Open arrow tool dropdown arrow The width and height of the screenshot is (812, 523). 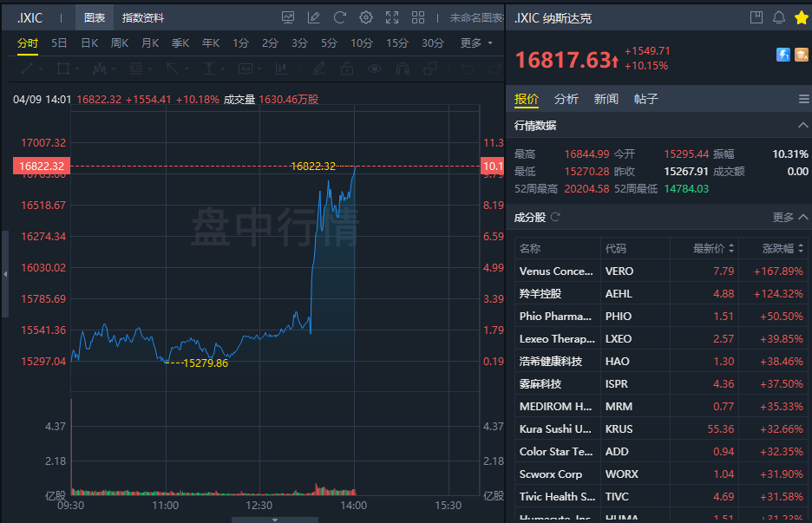click(186, 69)
